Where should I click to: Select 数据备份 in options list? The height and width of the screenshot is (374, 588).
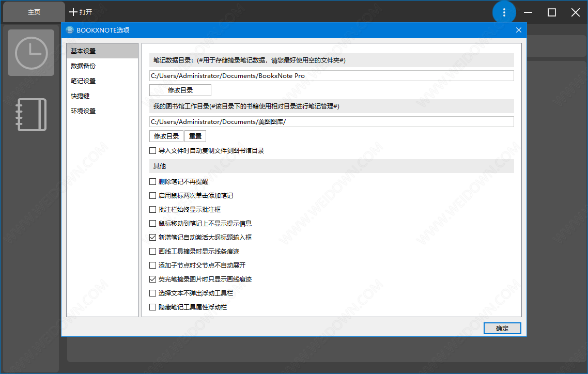pyautogui.click(x=102, y=66)
